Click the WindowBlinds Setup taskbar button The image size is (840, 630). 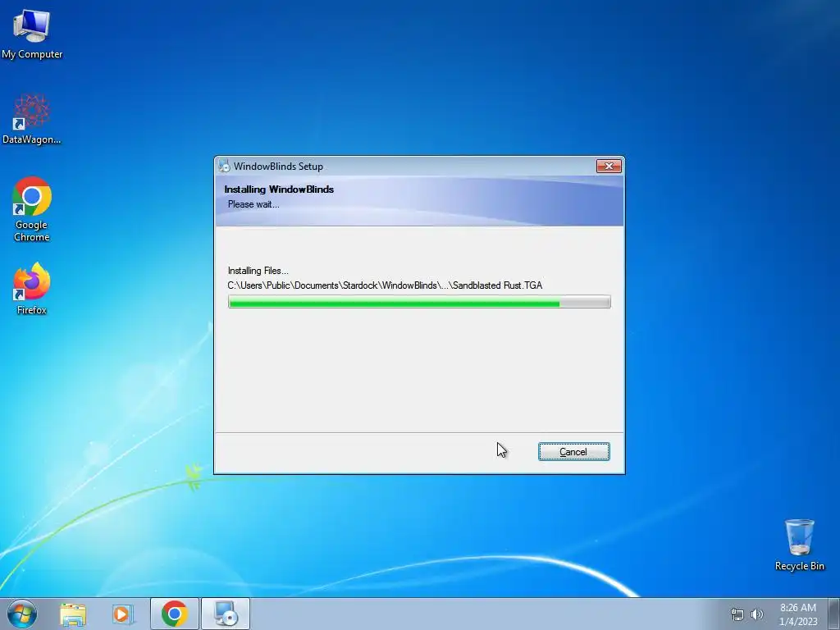(x=226, y=614)
